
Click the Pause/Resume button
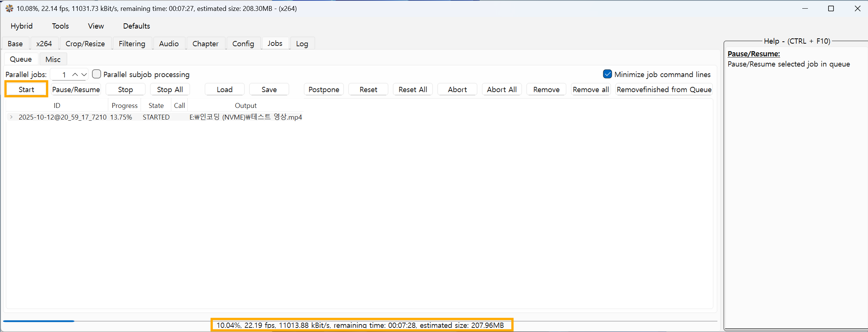pyautogui.click(x=76, y=89)
